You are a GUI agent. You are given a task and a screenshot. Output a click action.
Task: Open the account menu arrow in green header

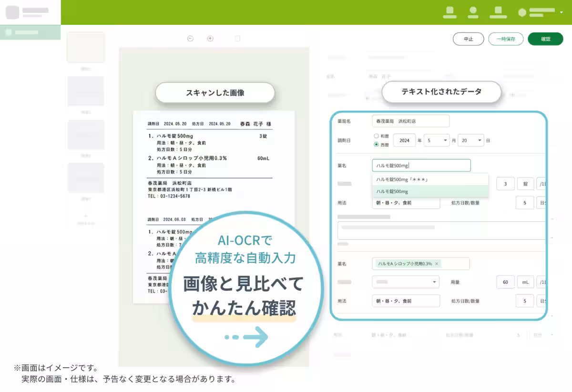click(x=562, y=11)
